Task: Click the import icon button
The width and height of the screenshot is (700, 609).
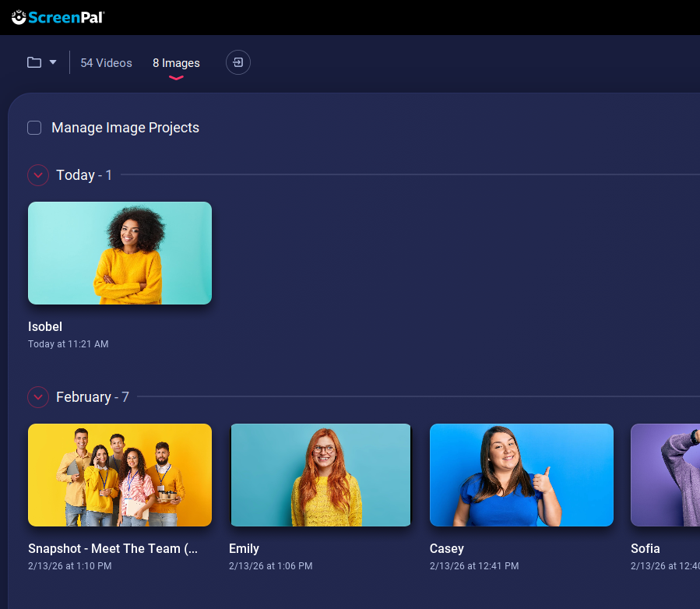Action: (238, 62)
